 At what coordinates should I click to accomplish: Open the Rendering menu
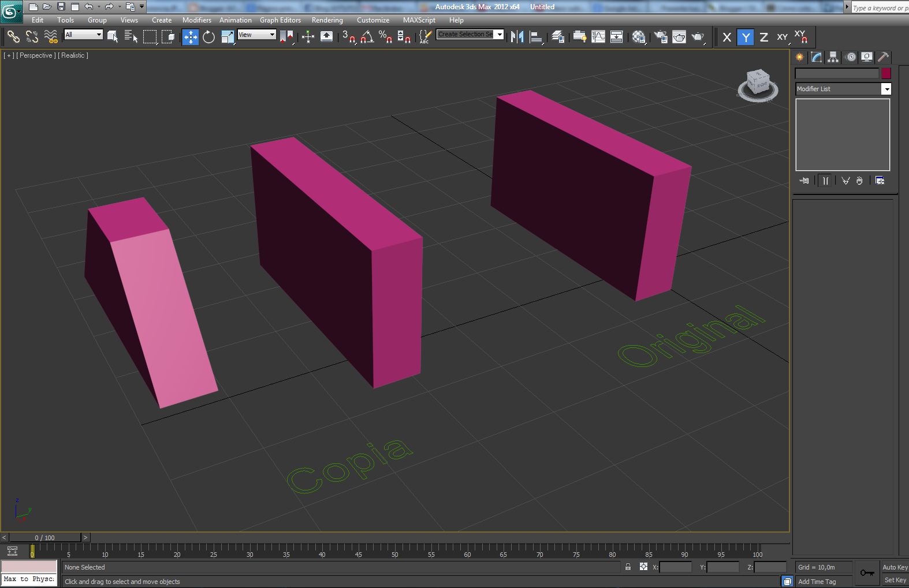point(327,20)
